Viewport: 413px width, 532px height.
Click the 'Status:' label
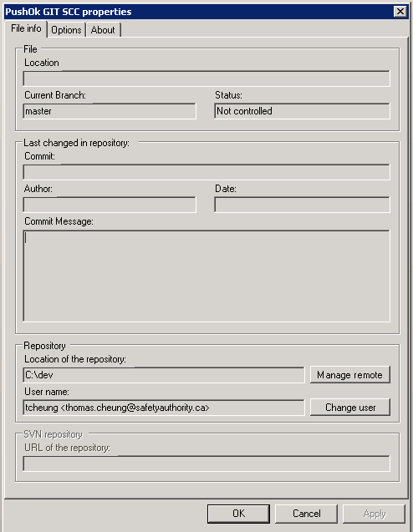[228, 95]
